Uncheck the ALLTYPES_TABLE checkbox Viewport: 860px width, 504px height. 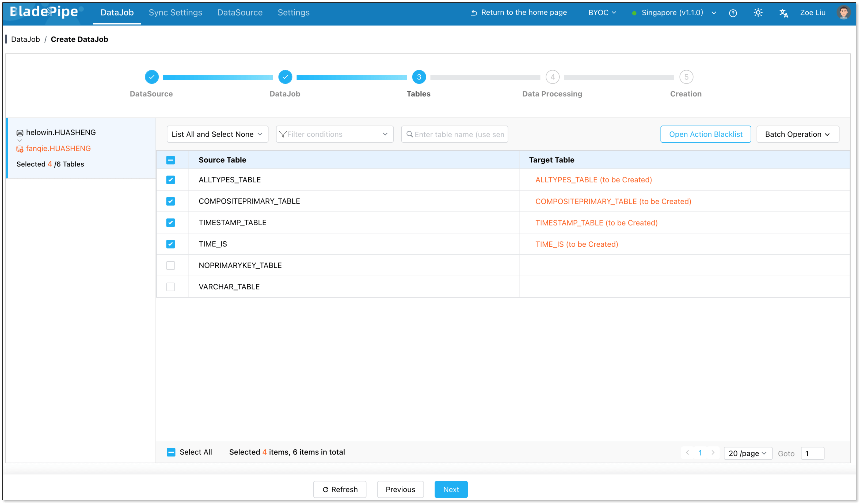pos(171,180)
